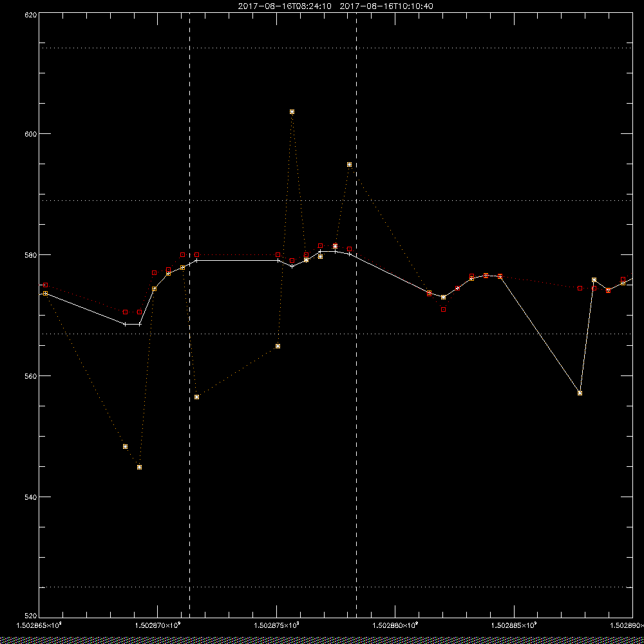Select the red square marker near 571 on right side
The width and height of the screenshot is (644, 644).
tap(444, 310)
